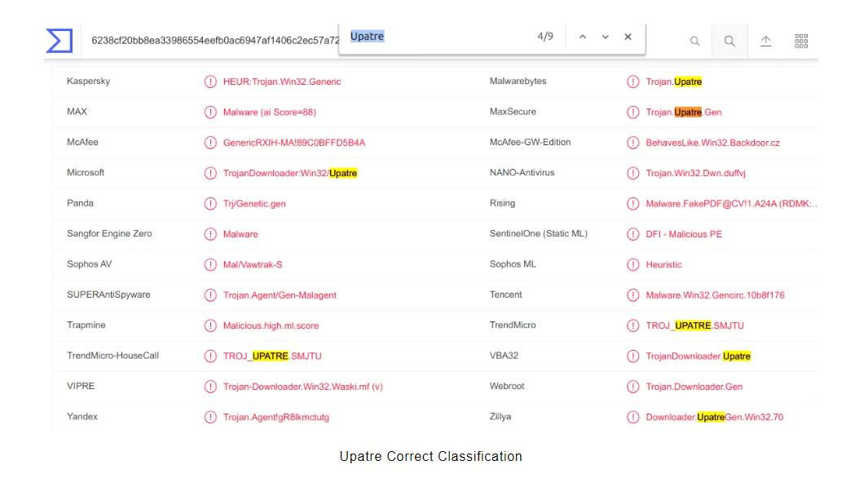Click alert icon for VIPRE result

click(x=210, y=386)
